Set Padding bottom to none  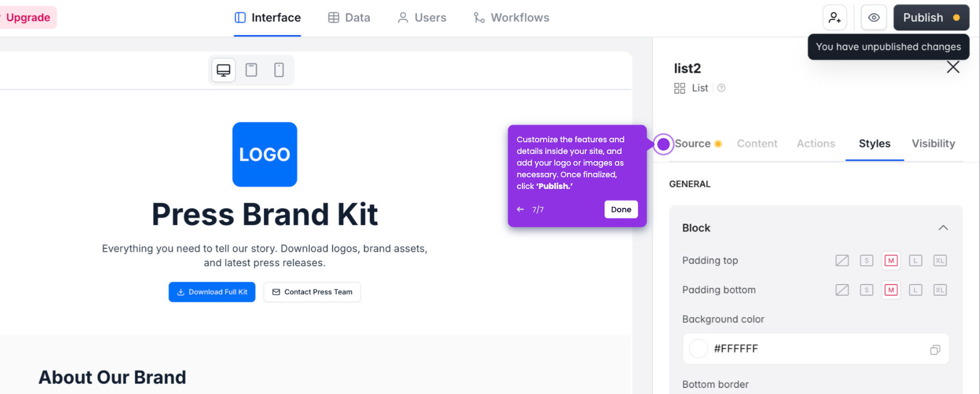(x=842, y=290)
